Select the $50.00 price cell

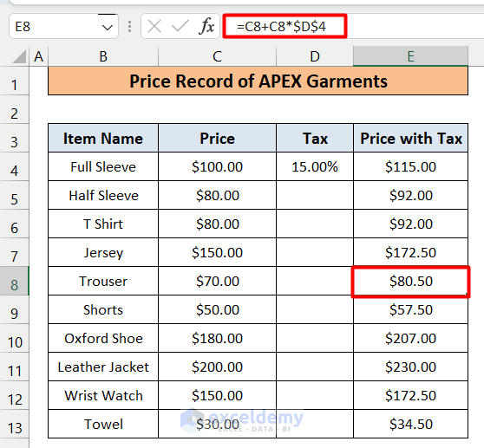click(x=217, y=309)
